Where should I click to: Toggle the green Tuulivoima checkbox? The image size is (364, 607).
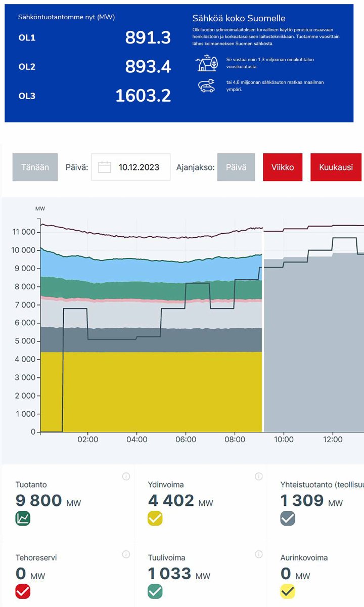tap(155, 591)
